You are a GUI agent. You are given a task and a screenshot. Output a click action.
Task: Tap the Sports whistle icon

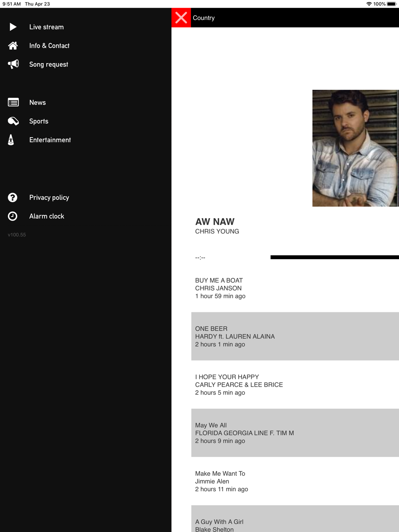pyautogui.click(x=13, y=121)
